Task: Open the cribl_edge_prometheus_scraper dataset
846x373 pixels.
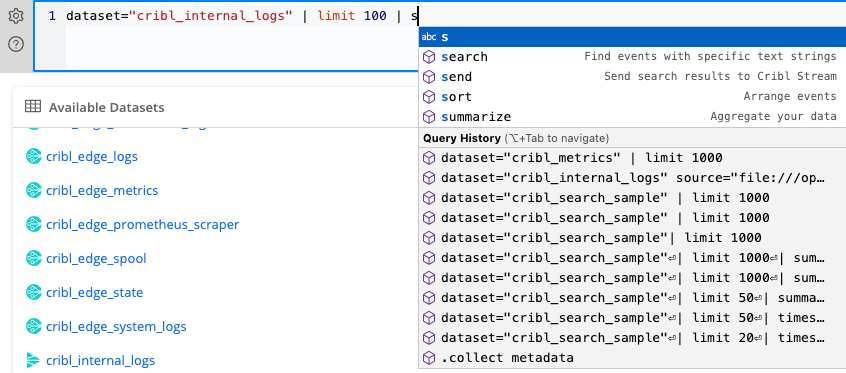Action: (x=142, y=225)
